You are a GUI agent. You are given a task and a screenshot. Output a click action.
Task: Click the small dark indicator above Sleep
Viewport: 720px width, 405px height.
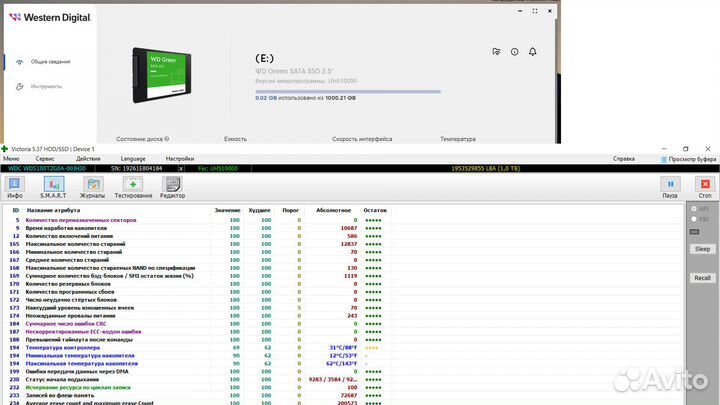click(x=694, y=232)
